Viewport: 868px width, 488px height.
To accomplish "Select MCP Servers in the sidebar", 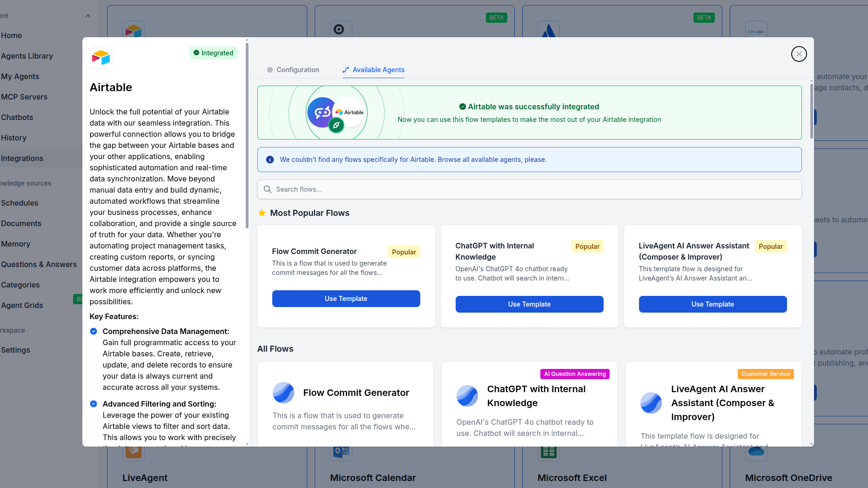I will (x=25, y=97).
